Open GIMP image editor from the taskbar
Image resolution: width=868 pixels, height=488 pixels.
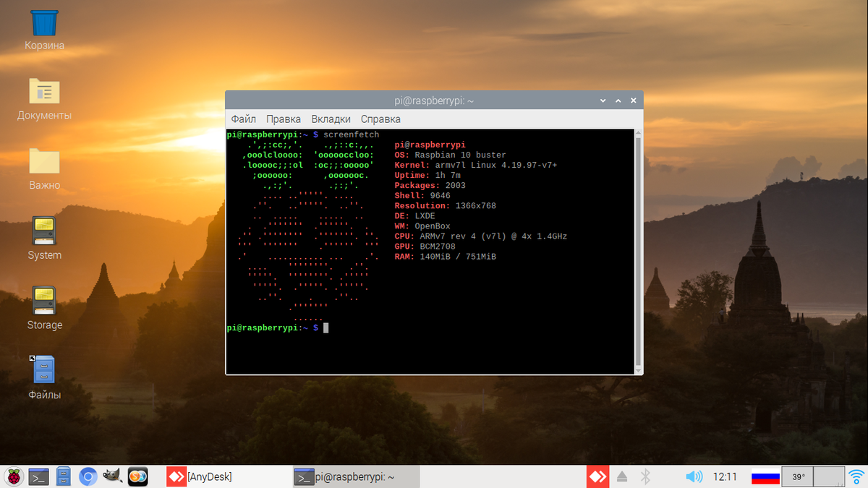click(111, 476)
